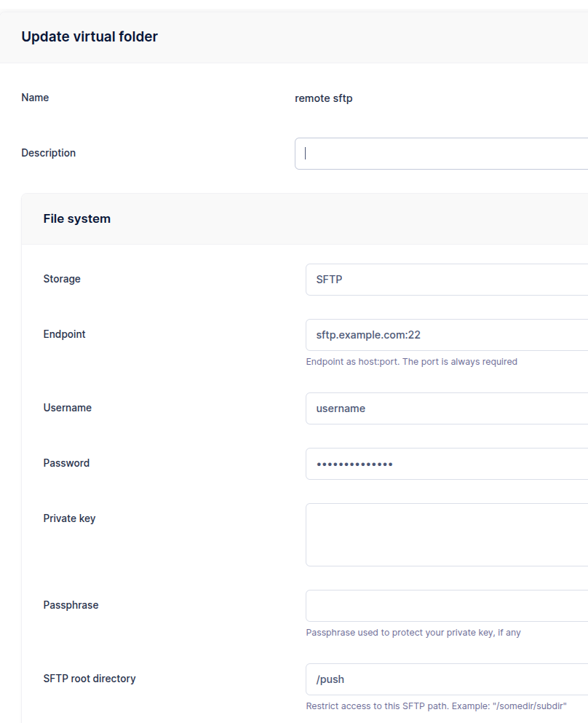Click the remote sftp name value
Screen dimensions: 588x723
(x=324, y=98)
